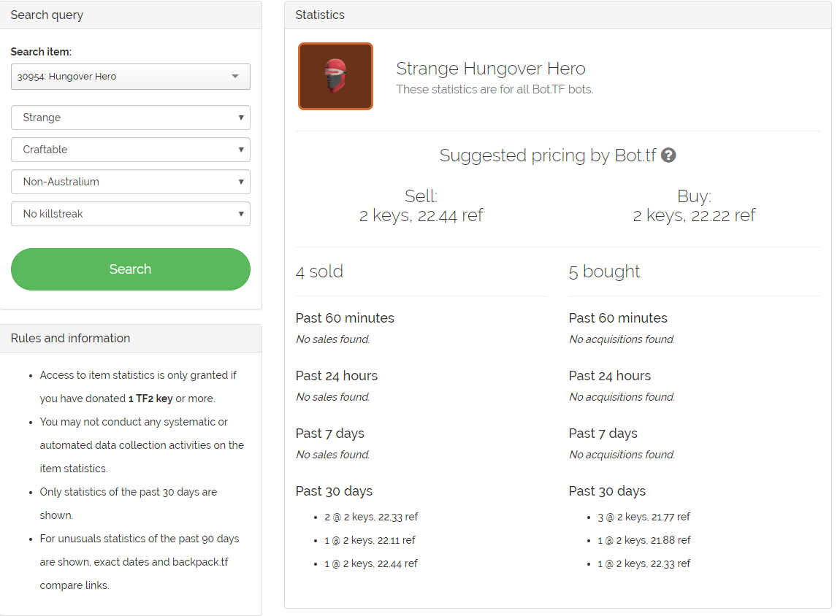Click the Strange Hungover Hero title
The width and height of the screenshot is (840, 616).
pos(491,69)
